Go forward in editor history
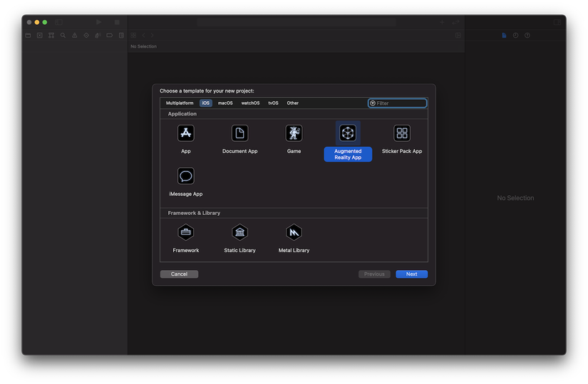 [x=153, y=35]
